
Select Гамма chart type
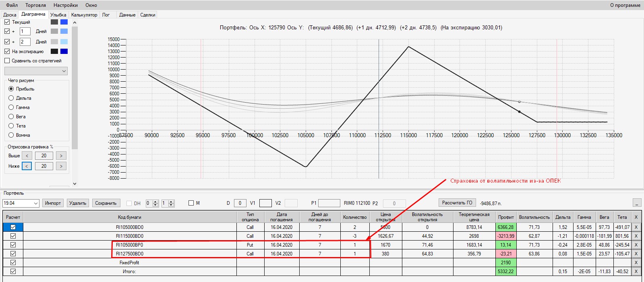(x=11, y=107)
